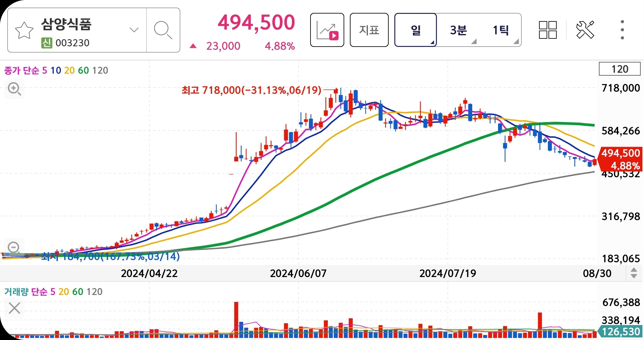644x340 pixels.
Task: Click the 2024/07/19 date label
Action: click(448, 273)
